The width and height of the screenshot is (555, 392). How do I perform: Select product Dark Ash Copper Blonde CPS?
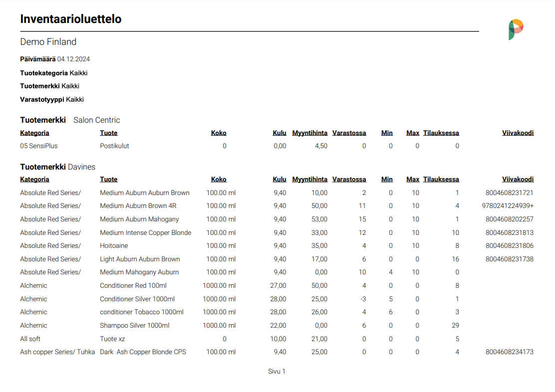click(143, 352)
